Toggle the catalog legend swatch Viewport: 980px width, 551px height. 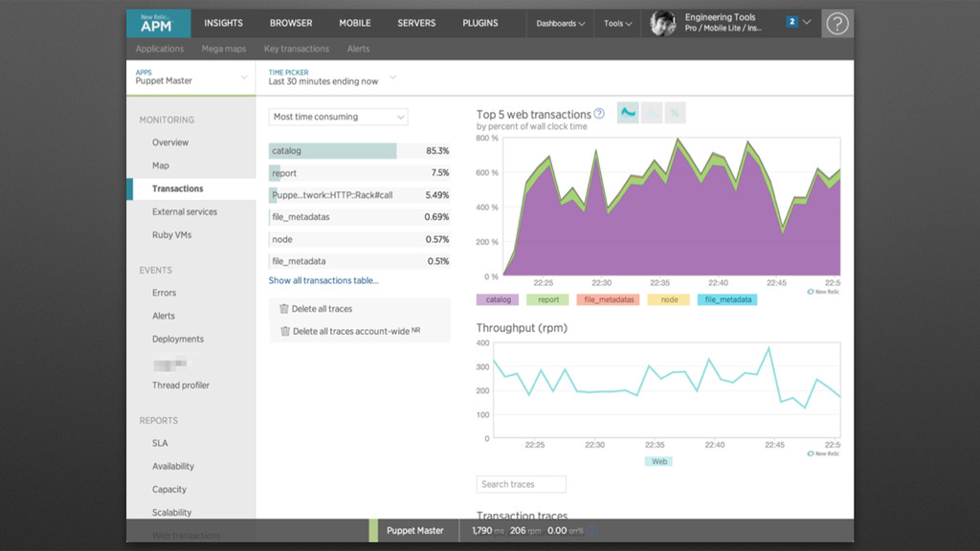click(x=498, y=299)
